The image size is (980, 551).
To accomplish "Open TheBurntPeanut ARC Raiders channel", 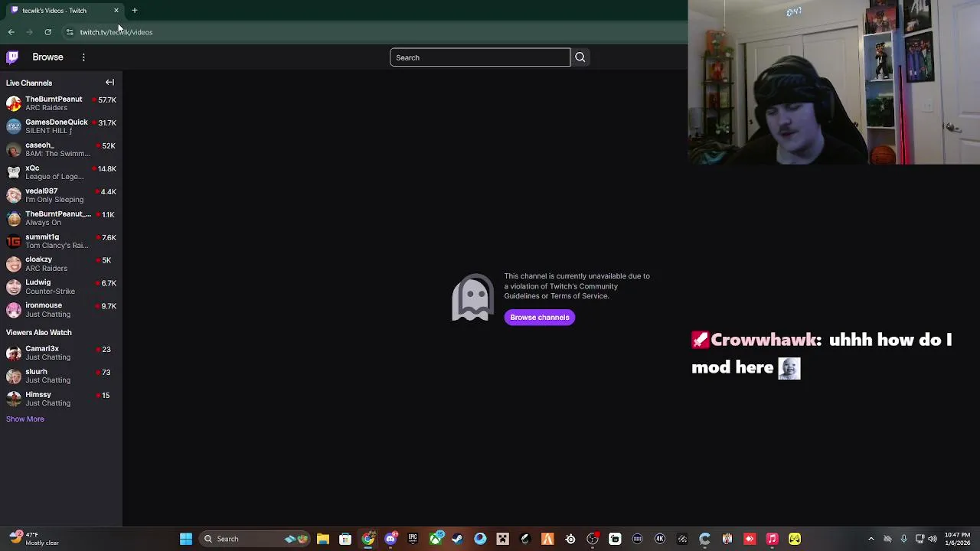I will pyautogui.click(x=61, y=103).
